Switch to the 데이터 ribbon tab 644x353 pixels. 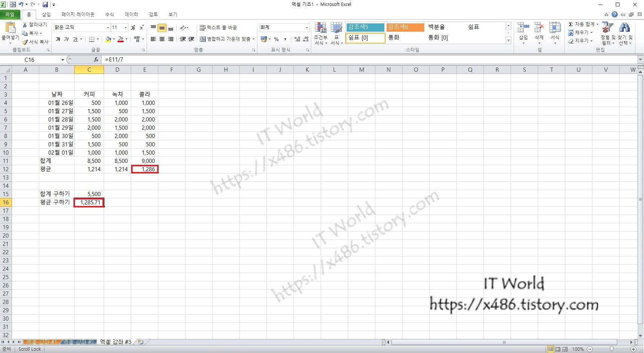pos(131,14)
